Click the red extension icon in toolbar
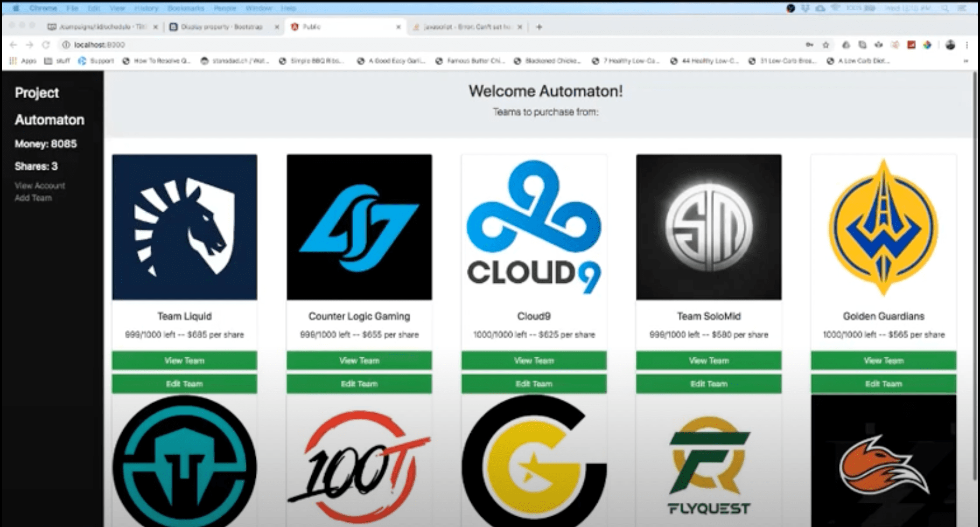 tap(911, 45)
